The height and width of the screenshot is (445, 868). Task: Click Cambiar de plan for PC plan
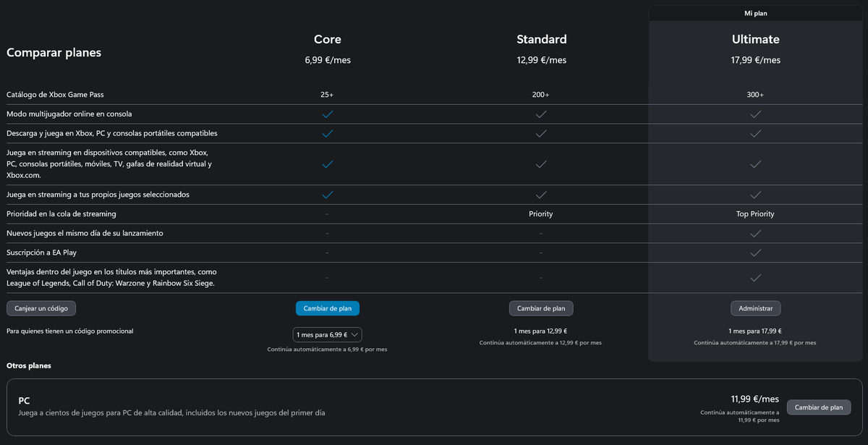tap(819, 407)
